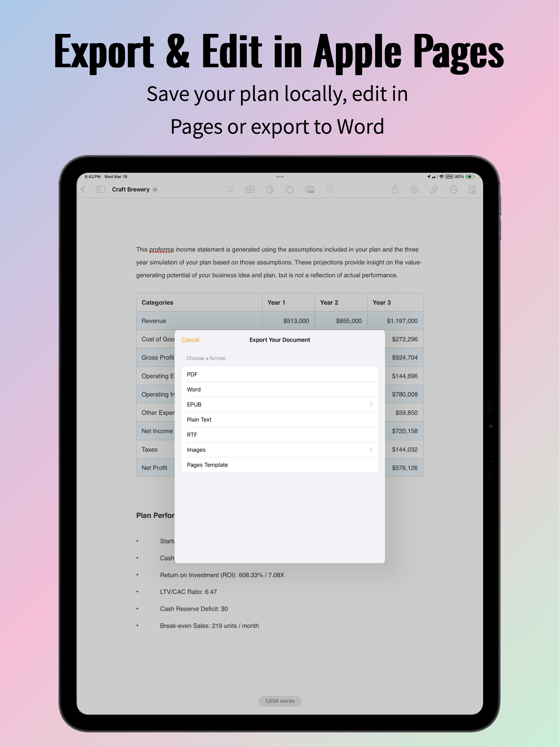Choose Word export format
This screenshot has width=560, height=747.
pos(280,389)
